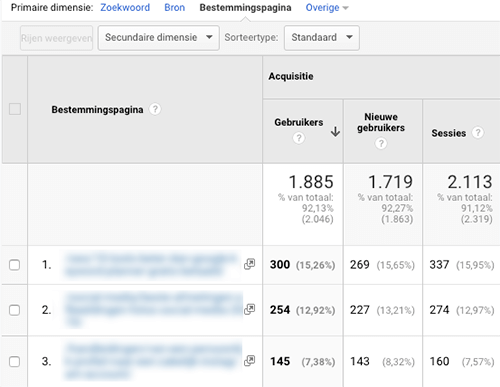Click the Primaire dimensie label

(x=52, y=8)
